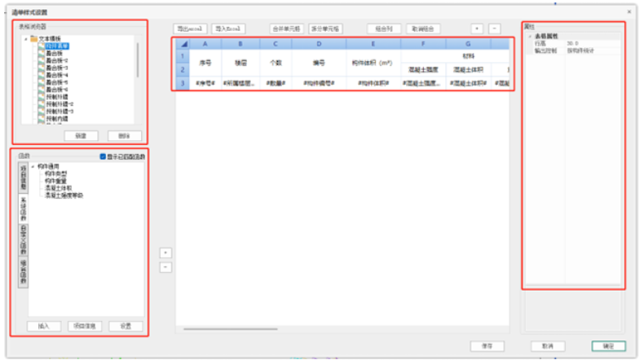Screen dimensions: 644x360
Task: Select 混凝土强度等级 in the info tree
Action: click(x=64, y=195)
